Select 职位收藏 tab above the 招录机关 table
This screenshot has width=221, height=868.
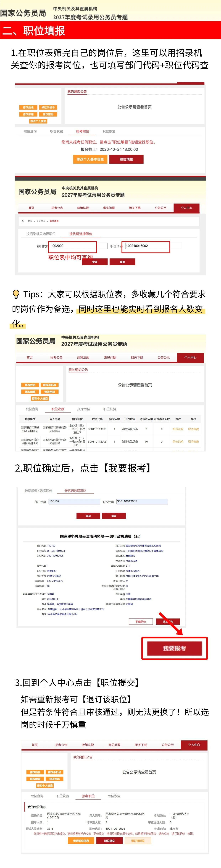point(58,409)
